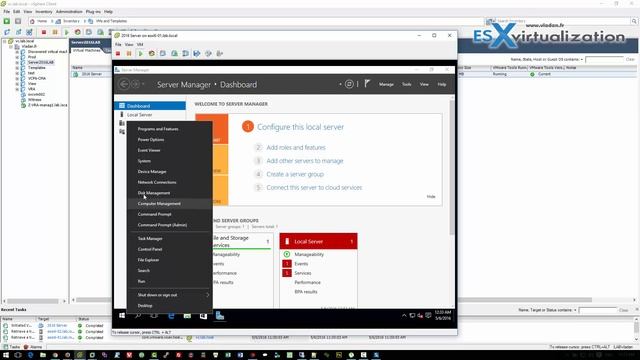Show hidden tray icons chevron in guest
The width and height of the screenshot is (640, 360).
404,316
